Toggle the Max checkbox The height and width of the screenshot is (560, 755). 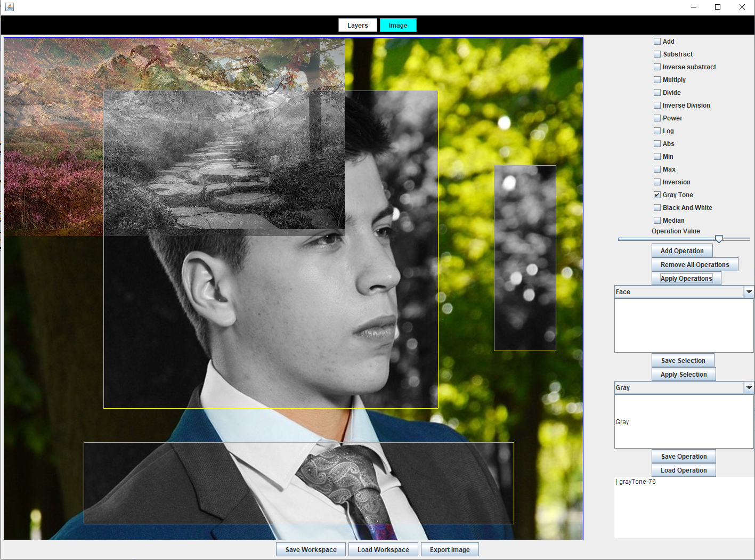(x=657, y=169)
